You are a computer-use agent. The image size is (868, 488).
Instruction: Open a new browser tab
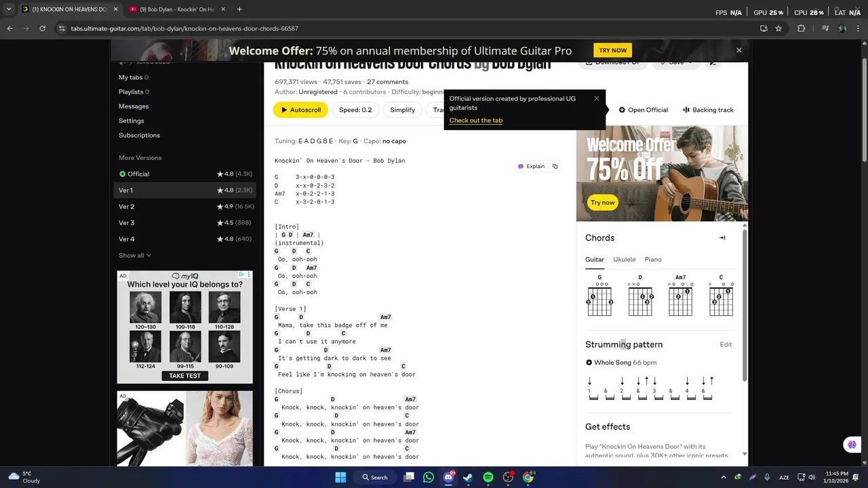[239, 9]
